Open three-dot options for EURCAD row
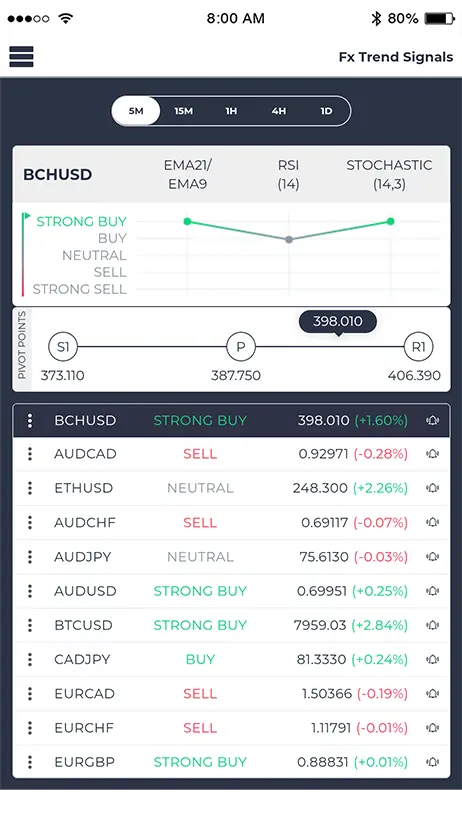 coord(30,694)
